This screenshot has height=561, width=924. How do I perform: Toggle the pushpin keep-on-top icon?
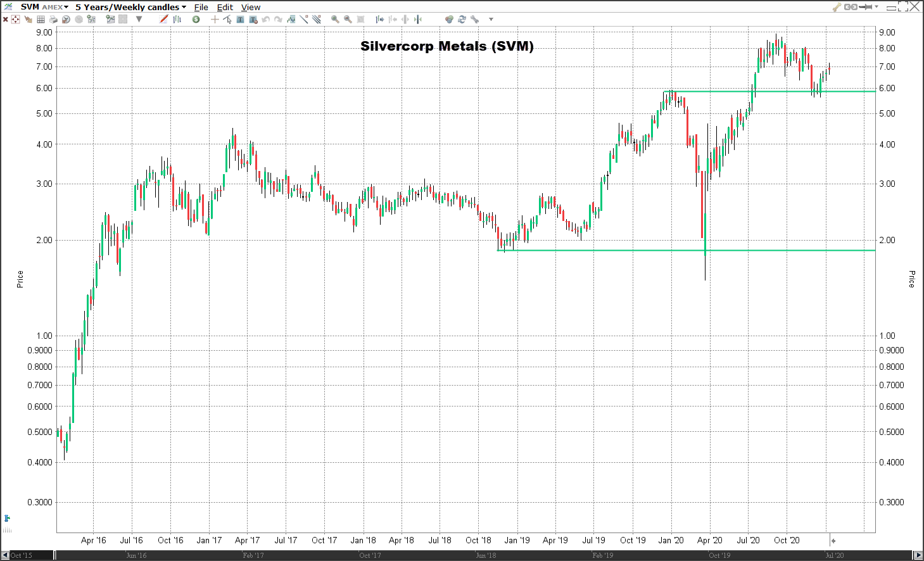click(865, 7)
